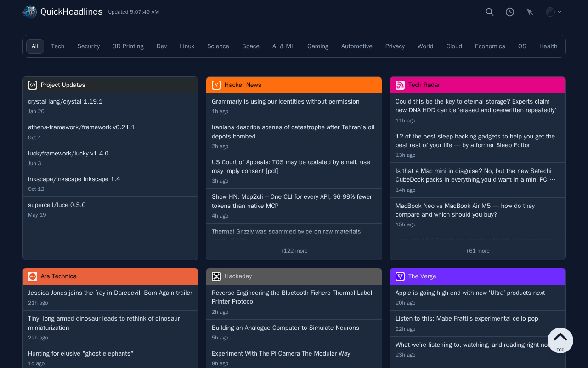
Task: Open the Privacy tab
Action: (395, 46)
